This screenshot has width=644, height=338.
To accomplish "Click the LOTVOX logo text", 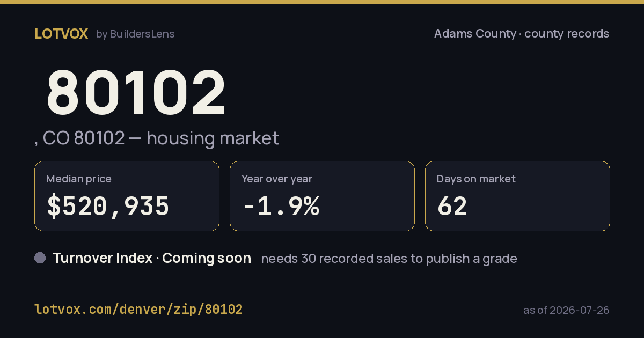I will [x=61, y=34].
